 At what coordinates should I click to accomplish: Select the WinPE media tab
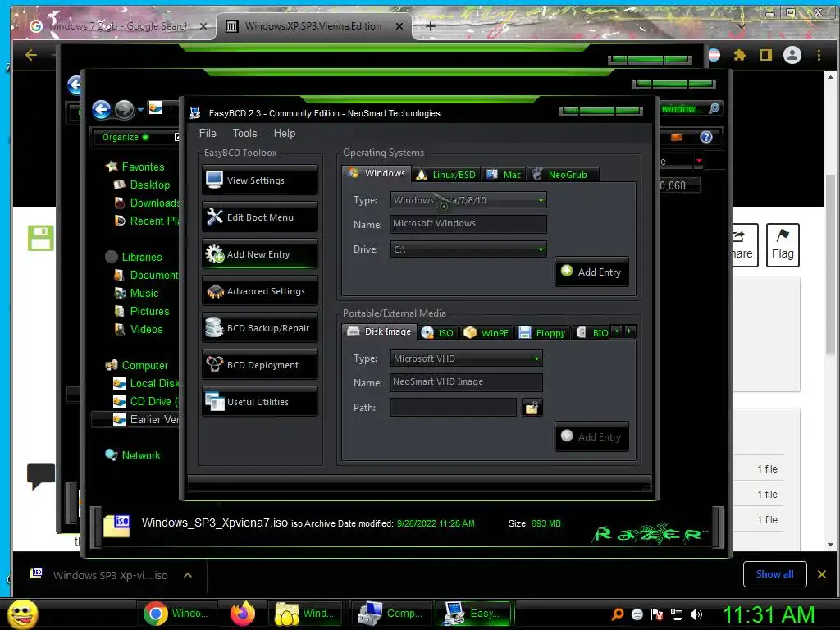[x=486, y=333]
